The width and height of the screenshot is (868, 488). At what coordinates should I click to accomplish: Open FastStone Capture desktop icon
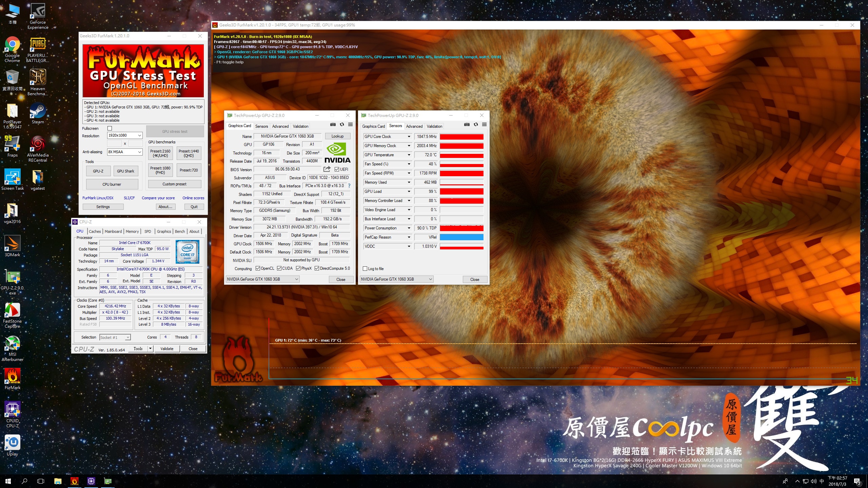pos(12,315)
